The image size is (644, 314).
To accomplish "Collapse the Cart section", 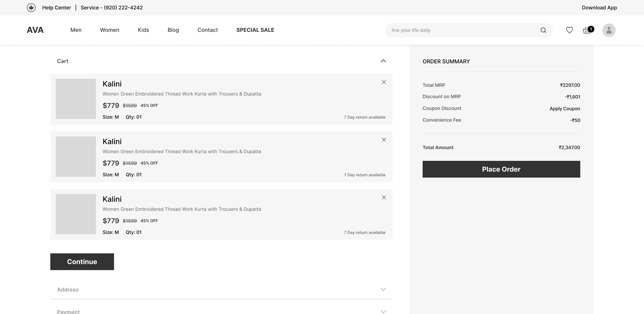I will (x=383, y=61).
